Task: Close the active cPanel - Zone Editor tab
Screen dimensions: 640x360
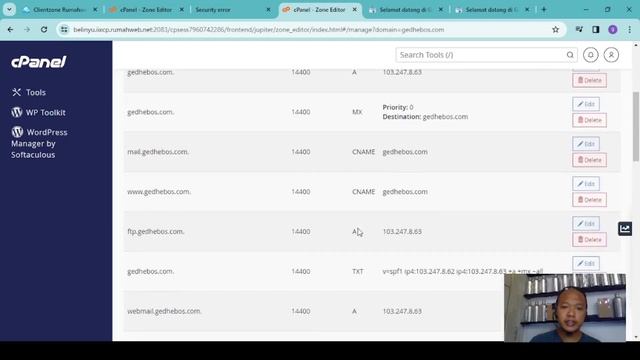Action: 354,9
